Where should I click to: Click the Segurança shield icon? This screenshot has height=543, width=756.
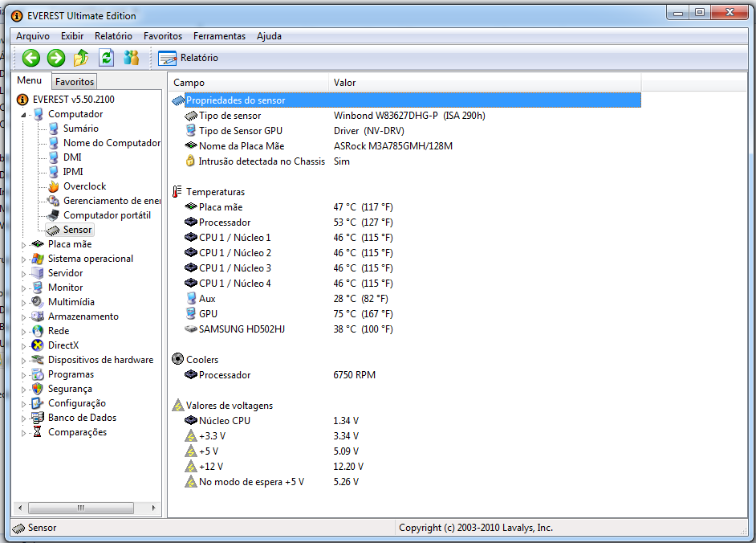point(38,389)
